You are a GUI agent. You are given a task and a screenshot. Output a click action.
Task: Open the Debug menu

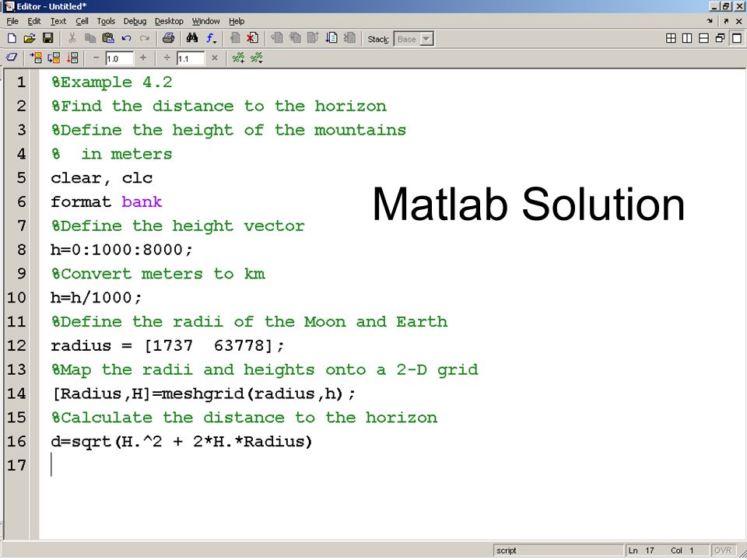pos(135,21)
